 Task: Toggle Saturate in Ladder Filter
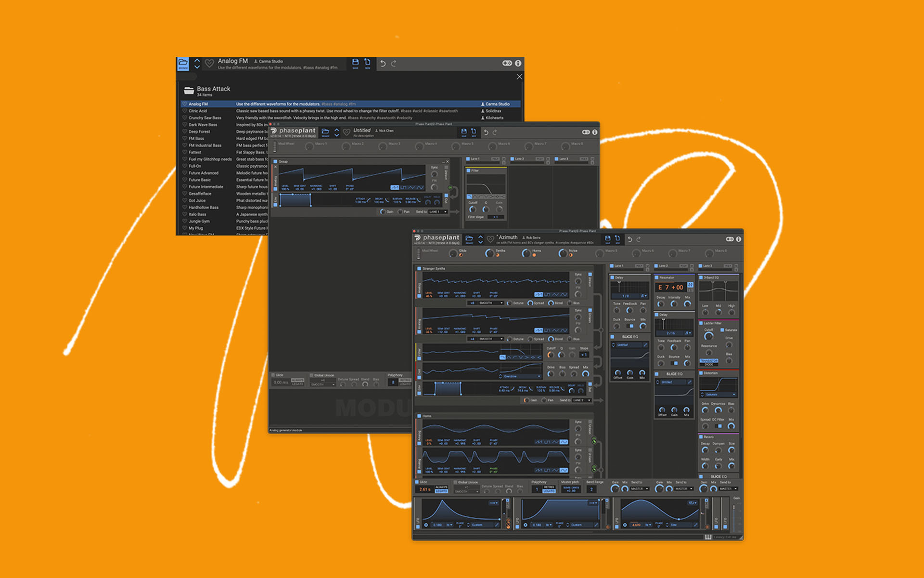pyautogui.click(x=722, y=330)
